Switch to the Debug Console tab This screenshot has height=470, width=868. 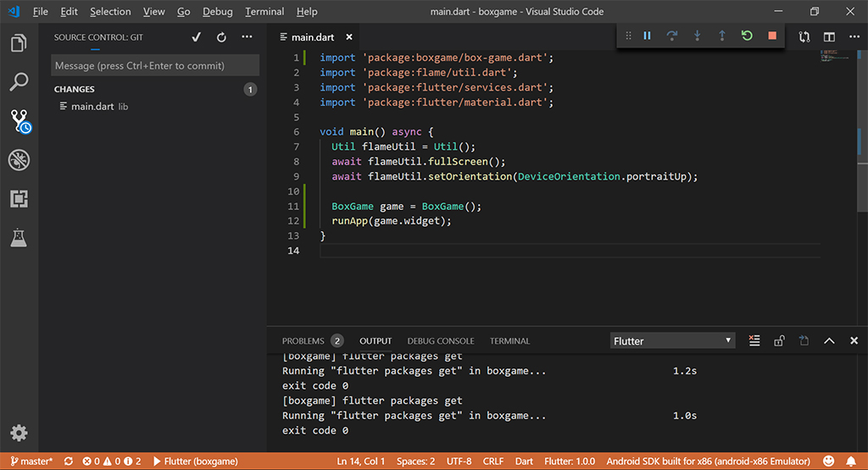(440, 340)
